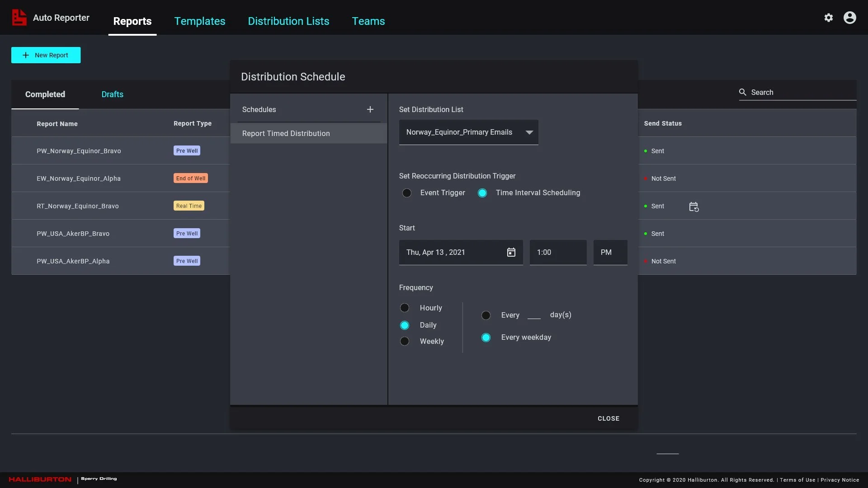Image resolution: width=868 pixels, height=488 pixels.
Task: Click the Every N day(s) number field
Action: point(534,315)
